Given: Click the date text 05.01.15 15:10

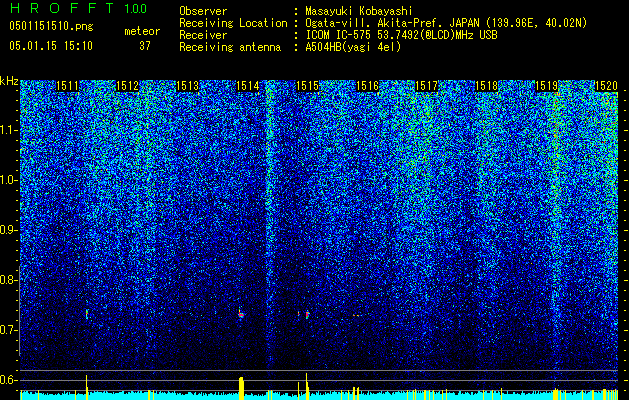Looking at the screenshot, I should (51, 45).
